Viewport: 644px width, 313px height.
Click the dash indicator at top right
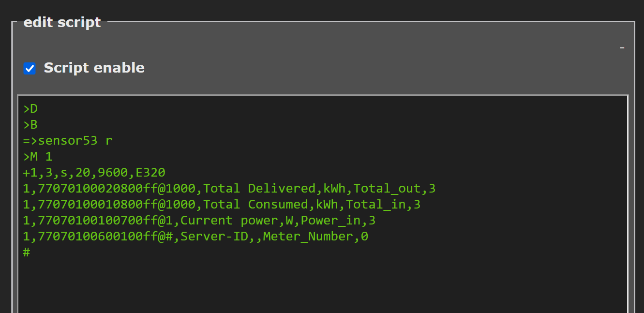622,48
